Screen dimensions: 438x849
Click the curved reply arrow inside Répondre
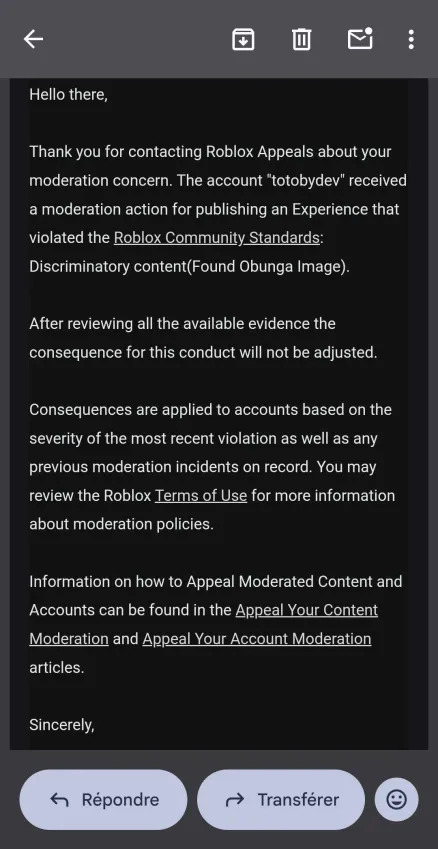click(58, 800)
